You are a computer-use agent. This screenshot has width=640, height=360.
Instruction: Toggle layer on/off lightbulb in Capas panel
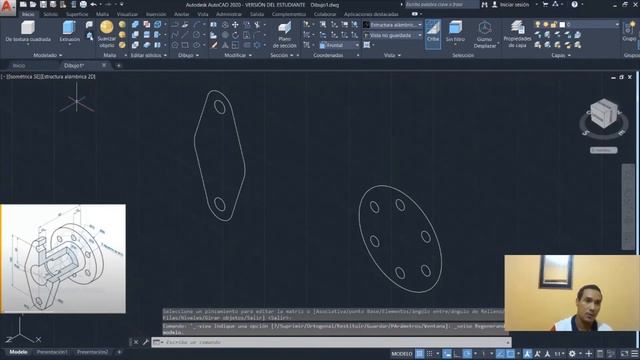pos(538,25)
